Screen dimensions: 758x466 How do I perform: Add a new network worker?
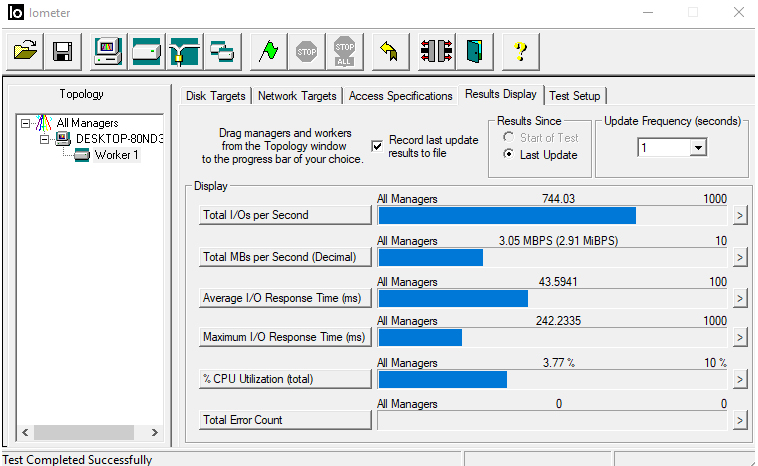pyautogui.click(x=185, y=50)
